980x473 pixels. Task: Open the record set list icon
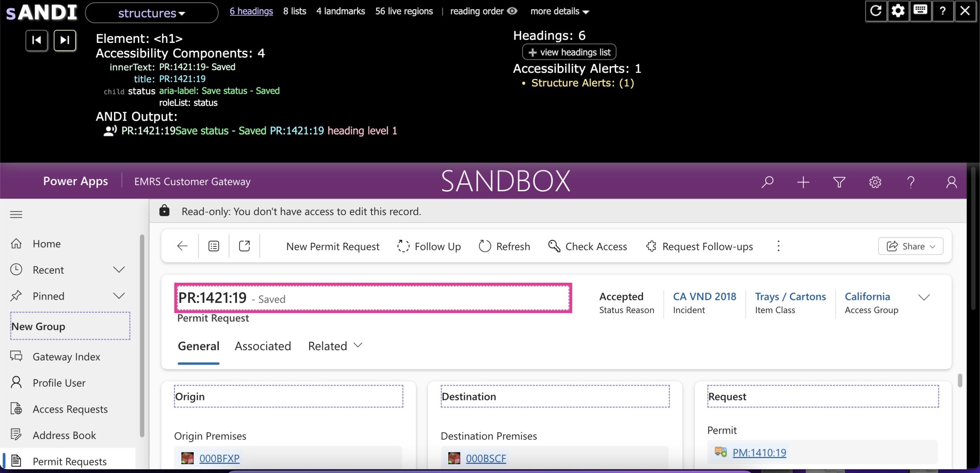coord(214,246)
